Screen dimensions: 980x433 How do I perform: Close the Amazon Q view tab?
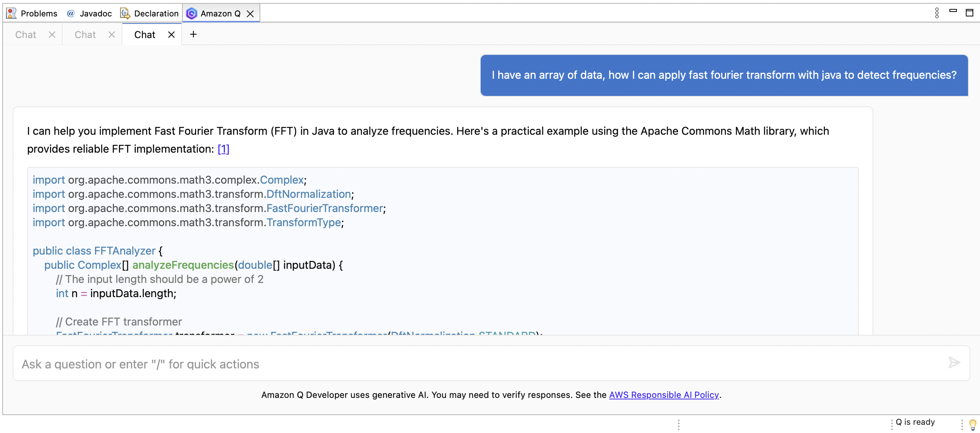coord(250,13)
